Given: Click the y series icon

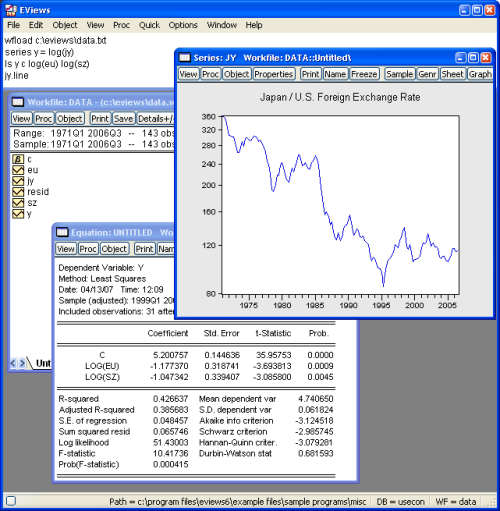Looking at the screenshot, I should tap(18, 214).
